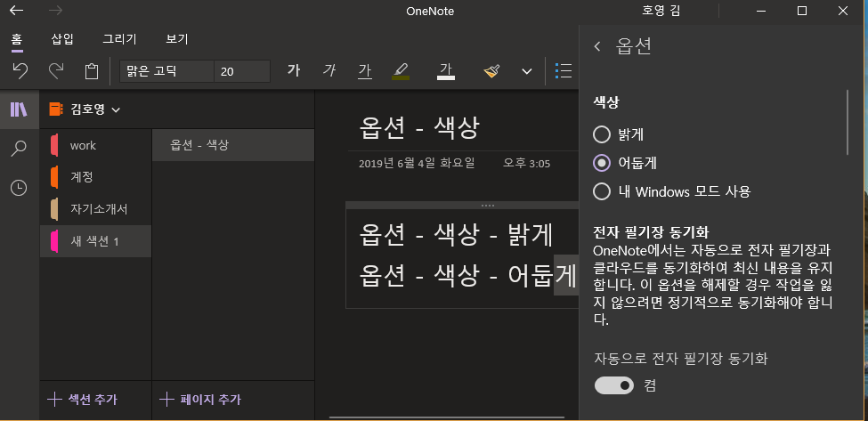
Task: Open the font name box 맑은 고딕
Action: pos(166,71)
